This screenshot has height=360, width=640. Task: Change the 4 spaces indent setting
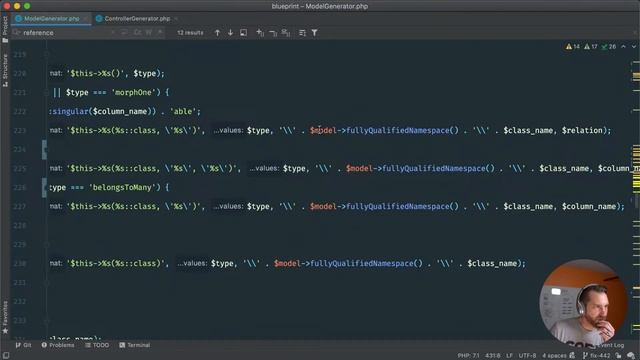pos(554,356)
